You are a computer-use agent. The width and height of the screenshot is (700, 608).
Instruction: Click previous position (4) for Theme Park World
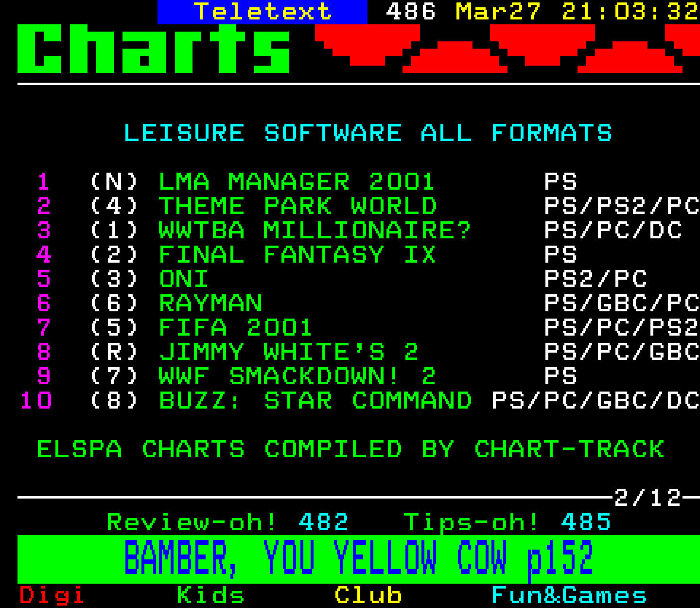(114, 206)
